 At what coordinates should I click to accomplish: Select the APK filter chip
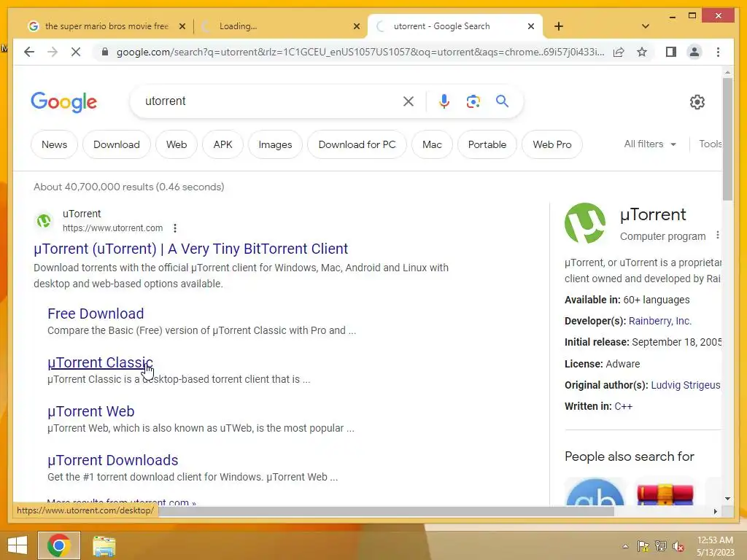pos(222,144)
